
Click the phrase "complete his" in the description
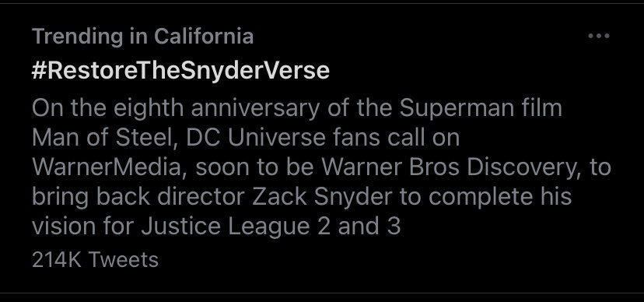click(x=500, y=197)
